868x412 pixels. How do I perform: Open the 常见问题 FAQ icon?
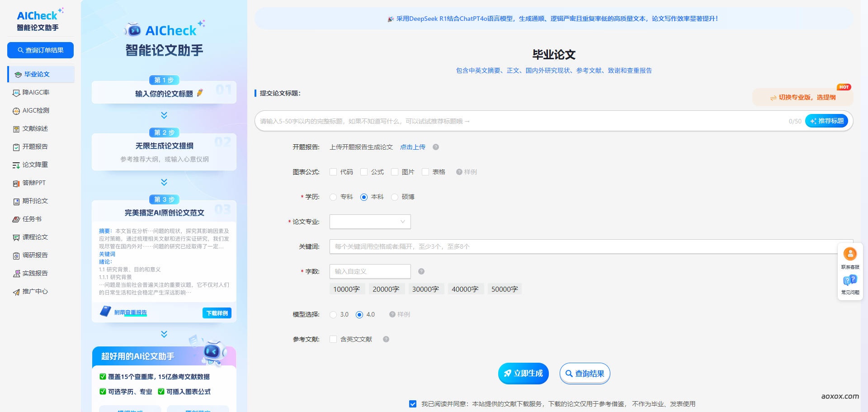[850, 280]
